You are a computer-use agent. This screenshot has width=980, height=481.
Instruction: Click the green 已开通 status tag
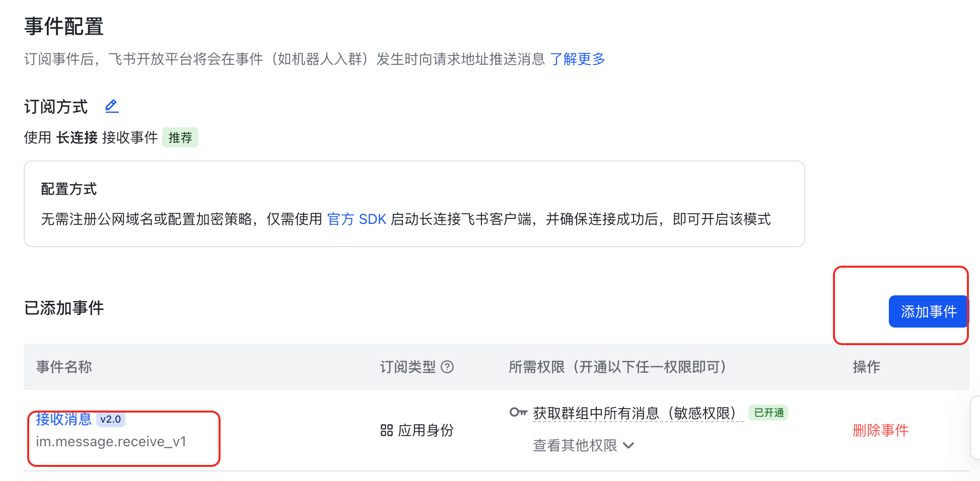tap(768, 413)
